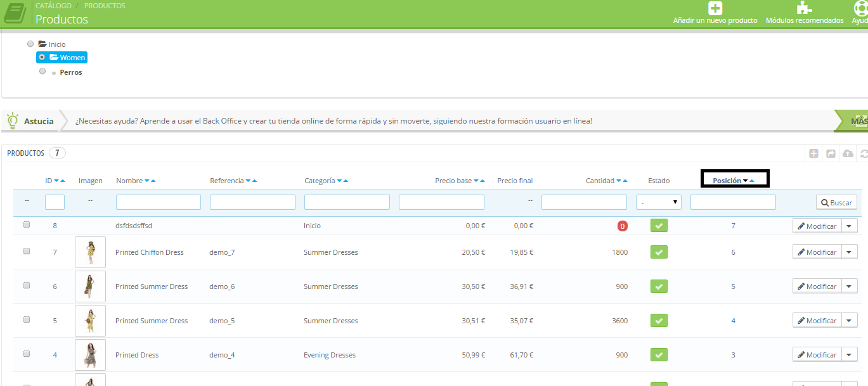Check the checkbox for product dsfdsdsffsd
Image resolution: width=868 pixels, height=386 pixels.
[x=27, y=224]
